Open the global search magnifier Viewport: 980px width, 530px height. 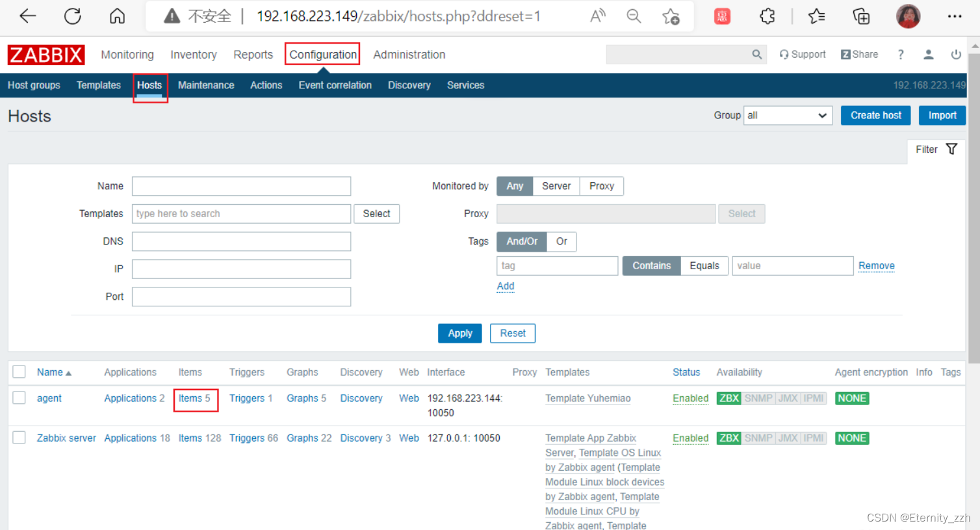pyautogui.click(x=756, y=55)
